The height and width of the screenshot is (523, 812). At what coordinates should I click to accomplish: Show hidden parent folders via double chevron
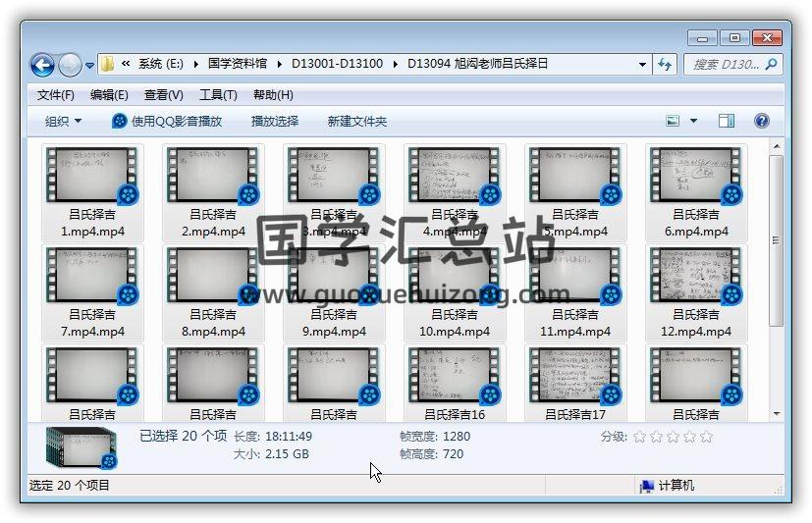tap(126, 64)
